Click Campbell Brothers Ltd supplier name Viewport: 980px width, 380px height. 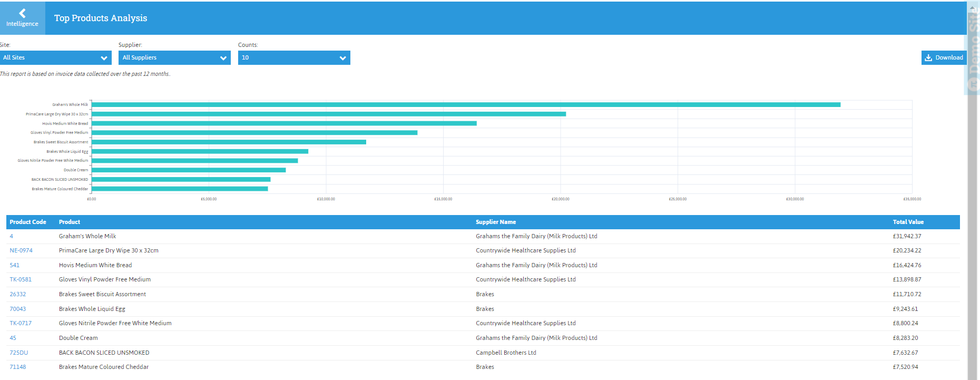(x=506, y=353)
